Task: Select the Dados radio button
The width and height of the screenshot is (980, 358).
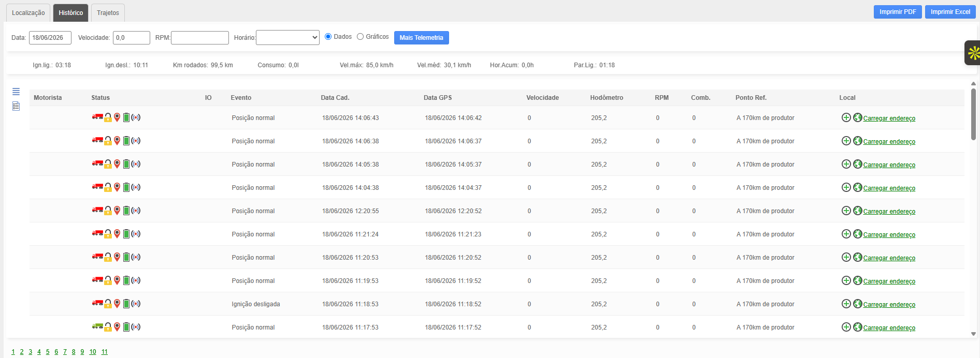Action: 328,37
